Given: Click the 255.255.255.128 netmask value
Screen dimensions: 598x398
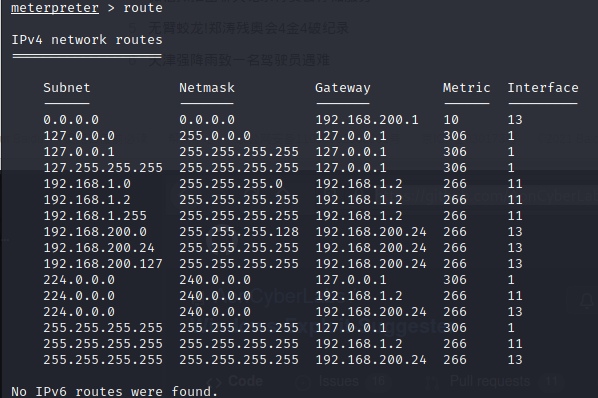Looking at the screenshot, I should (x=239, y=232).
